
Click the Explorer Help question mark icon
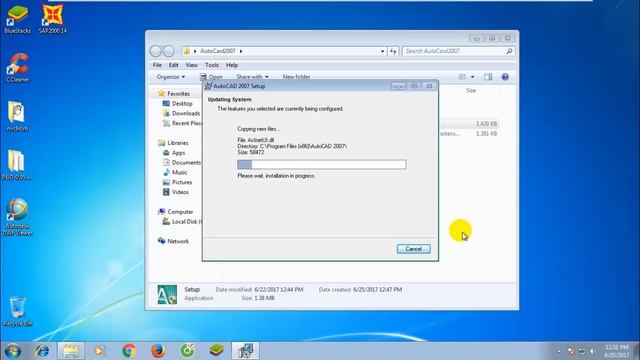pyautogui.click(x=505, y=77)
